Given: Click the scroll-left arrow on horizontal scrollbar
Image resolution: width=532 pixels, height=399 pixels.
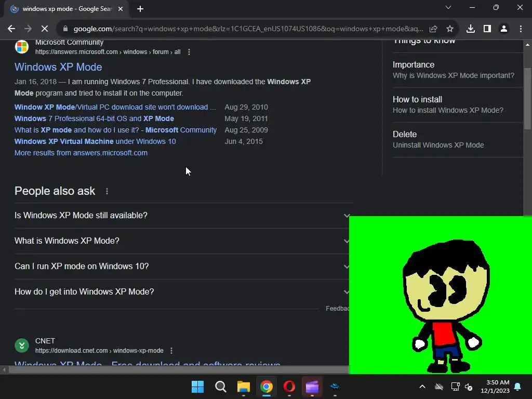Looking at the screenshot, I should tap(4, 370).
